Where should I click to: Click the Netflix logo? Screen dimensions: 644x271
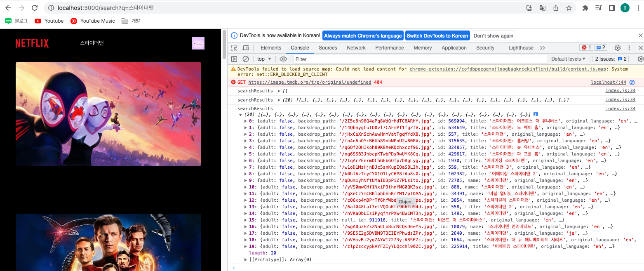click(x=32, y=43)
